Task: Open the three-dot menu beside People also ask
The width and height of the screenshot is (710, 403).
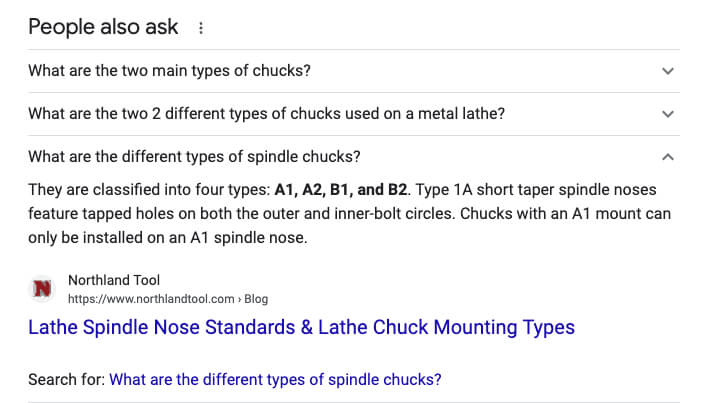Action: pos(201,28)
